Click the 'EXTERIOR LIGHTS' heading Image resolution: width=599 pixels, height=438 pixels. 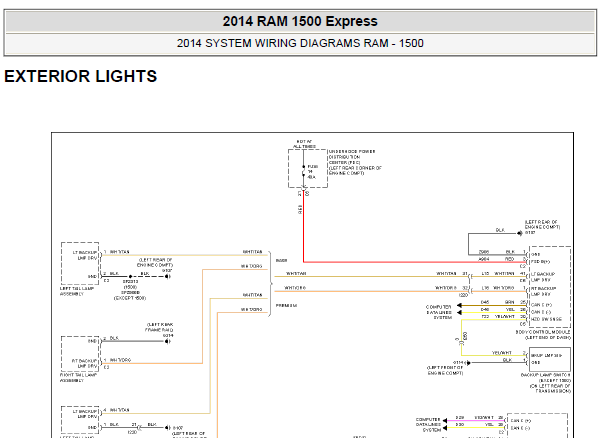tap(81, 76)
